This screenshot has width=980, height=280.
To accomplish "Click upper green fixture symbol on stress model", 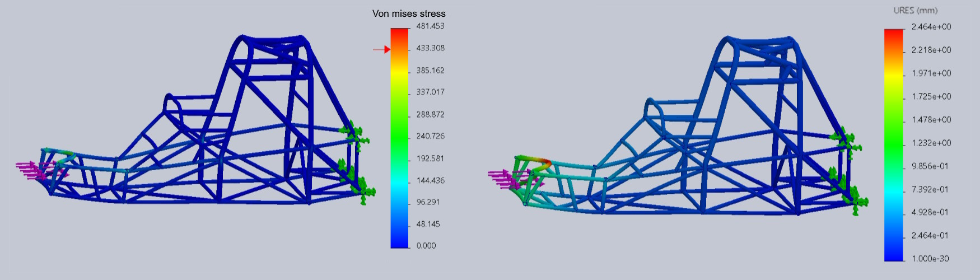I will tap(353, 133).
